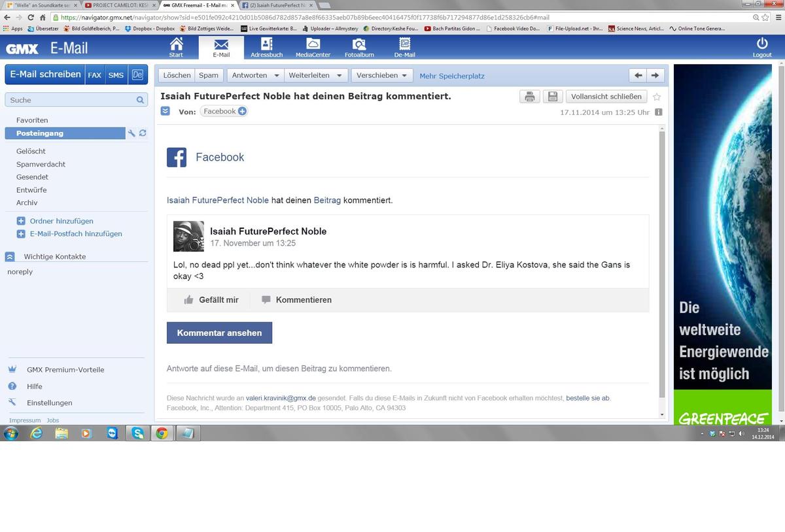The image size is (785, 532).
Task: Open Internet Explorer from the taskbar
Action: point(36,433)
